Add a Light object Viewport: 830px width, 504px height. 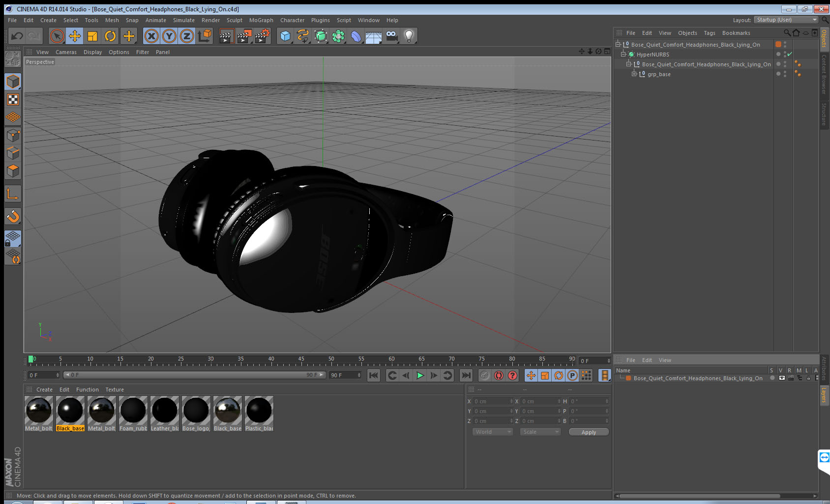(409, 36)
